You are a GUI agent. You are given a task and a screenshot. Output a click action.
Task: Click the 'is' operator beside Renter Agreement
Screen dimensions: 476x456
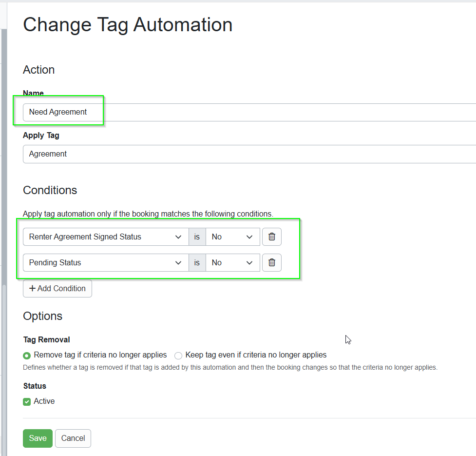197,237
